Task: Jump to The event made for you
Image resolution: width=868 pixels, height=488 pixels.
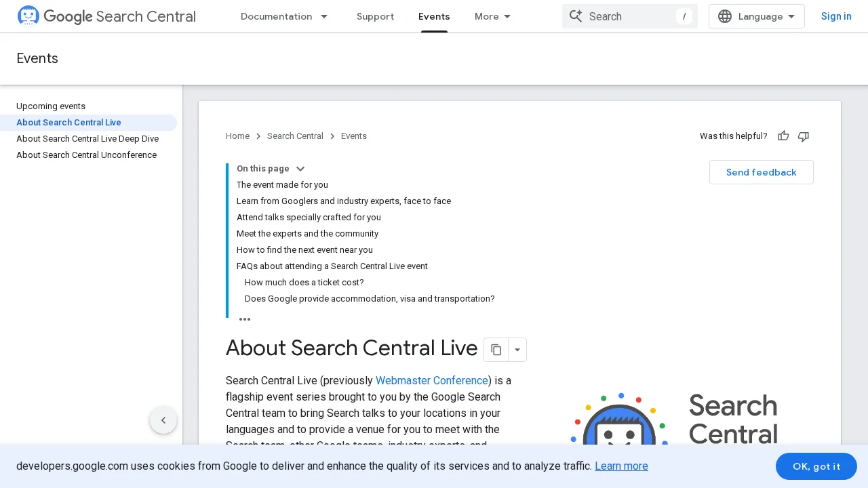Action: pos(282,185)
